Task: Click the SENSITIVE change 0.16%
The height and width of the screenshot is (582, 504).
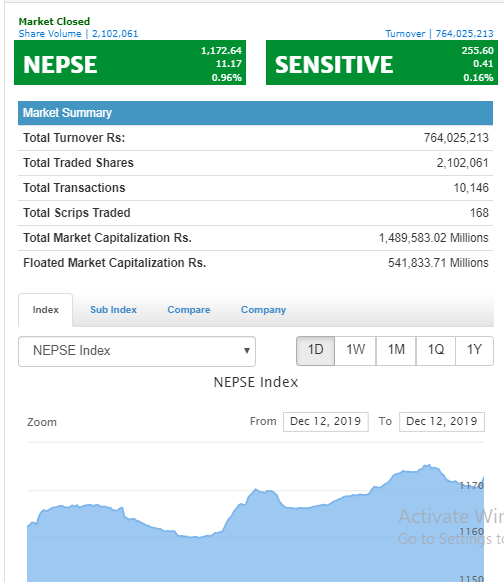Action: pyautogui.click(x=478, y=78)
